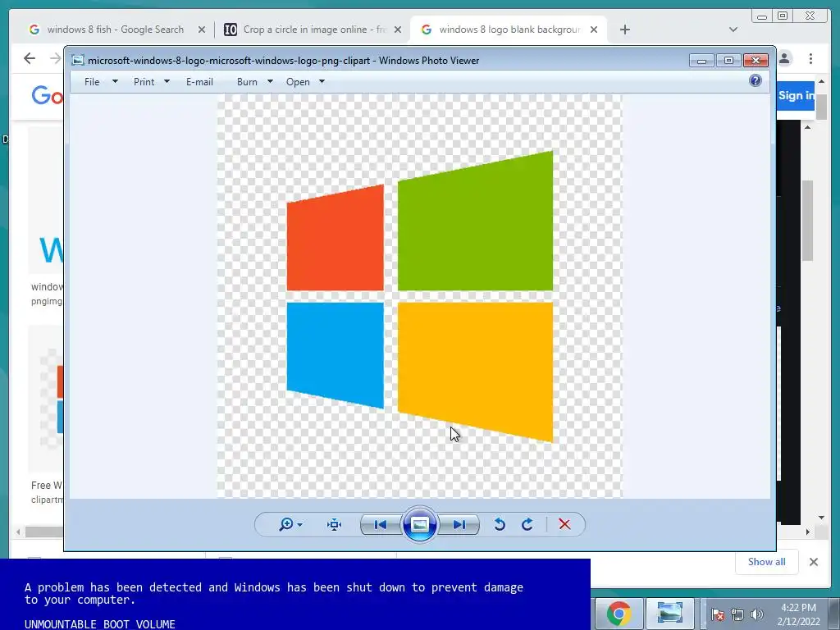
Task: Expand the File menu dropdown arrow
Action: (115, 81)
